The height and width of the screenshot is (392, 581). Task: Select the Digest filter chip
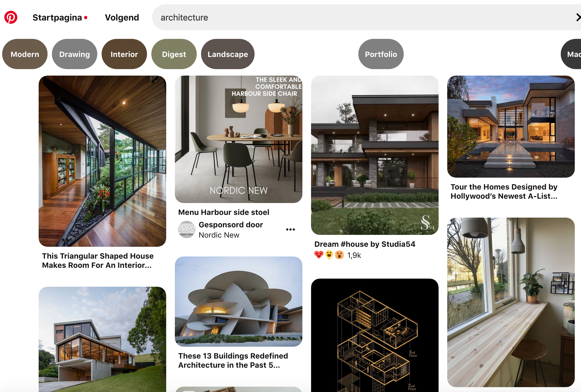point(174,54)
